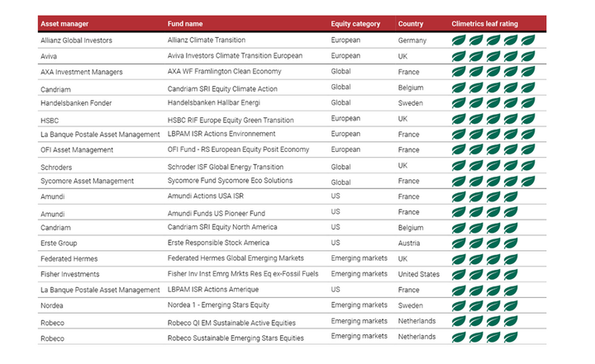Click the Climetrics leaf rating header
595x364 pixels.
pyautogui.click(x=485, y=24)
